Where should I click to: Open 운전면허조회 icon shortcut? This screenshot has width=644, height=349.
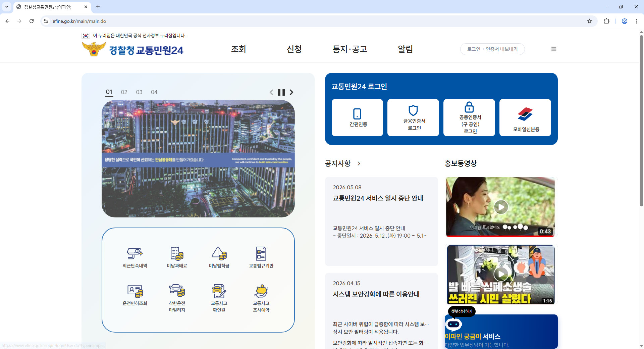click(135, 295)
